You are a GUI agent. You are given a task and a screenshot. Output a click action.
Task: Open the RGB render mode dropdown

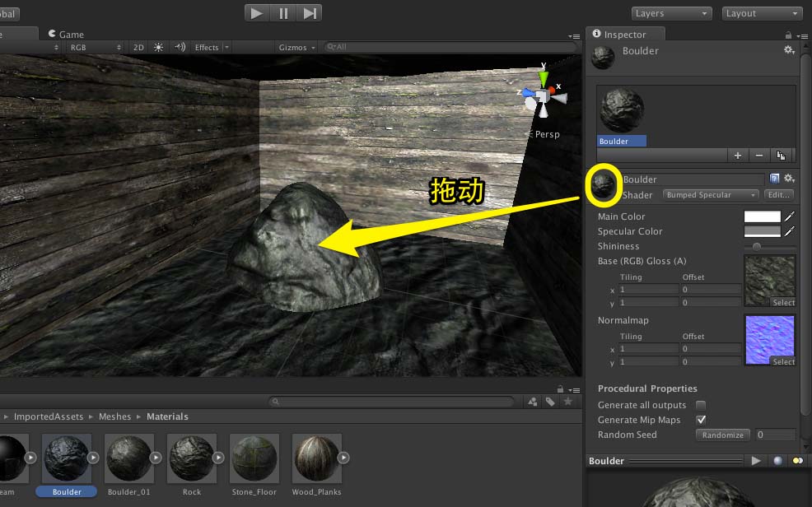tap(94, 47)
